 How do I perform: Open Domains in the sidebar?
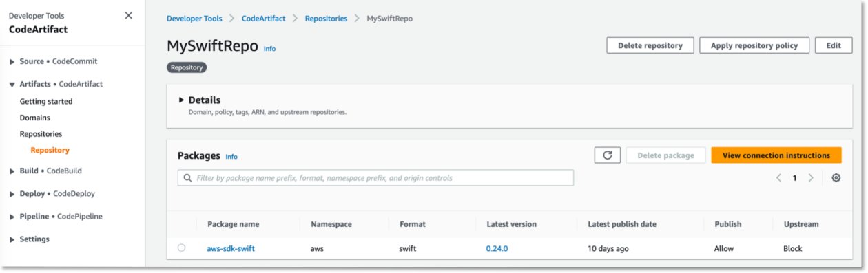pyautogui.click(x=34, y=118)
